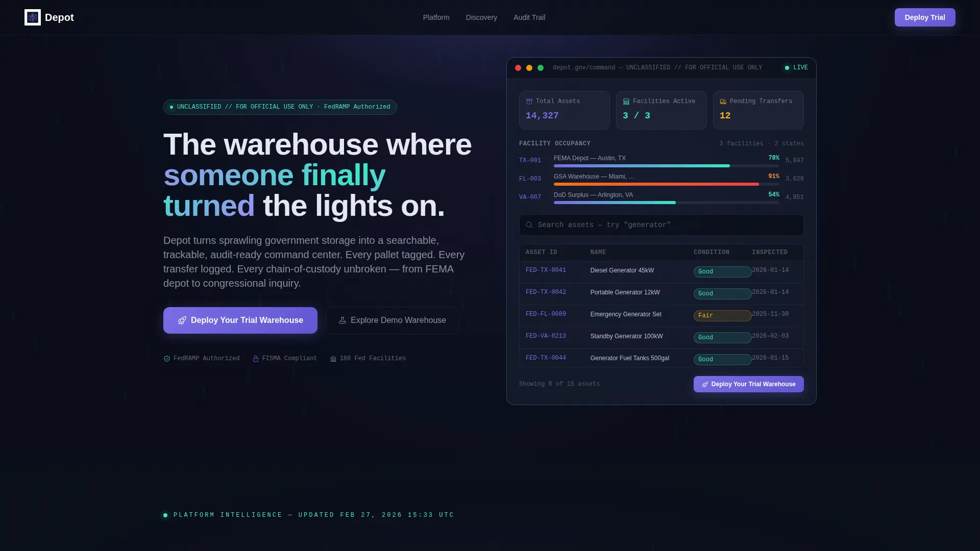Click the green LIVE status dot

point(787,68)
